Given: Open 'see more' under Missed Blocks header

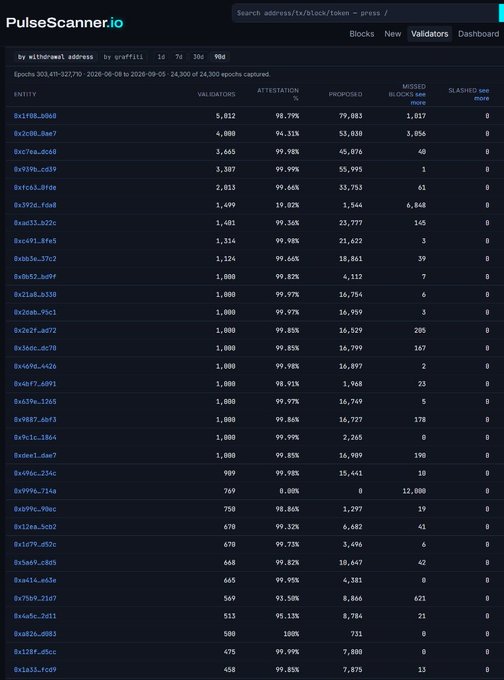Looking at the screenshot, I should click(x=419, y=98).
